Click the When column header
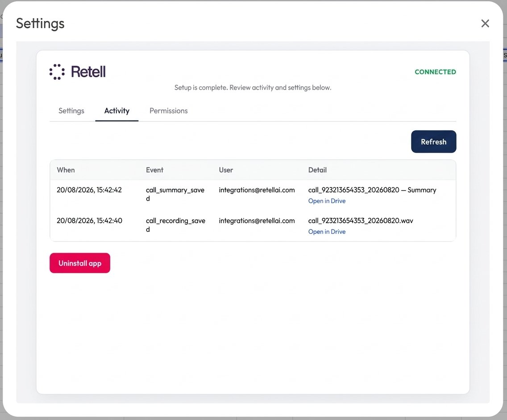The height and width of the screenshot is (420, 507). (66, 170)
